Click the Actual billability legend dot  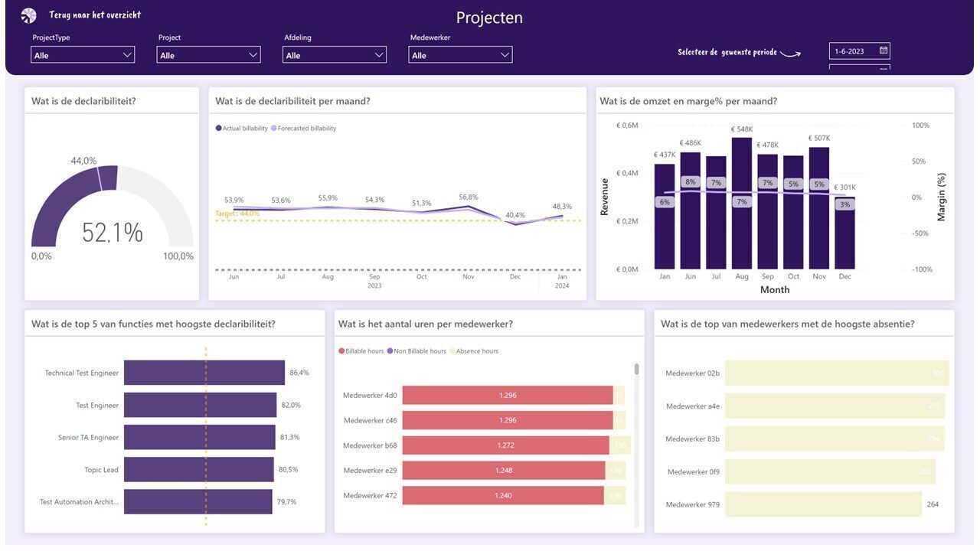218,129
